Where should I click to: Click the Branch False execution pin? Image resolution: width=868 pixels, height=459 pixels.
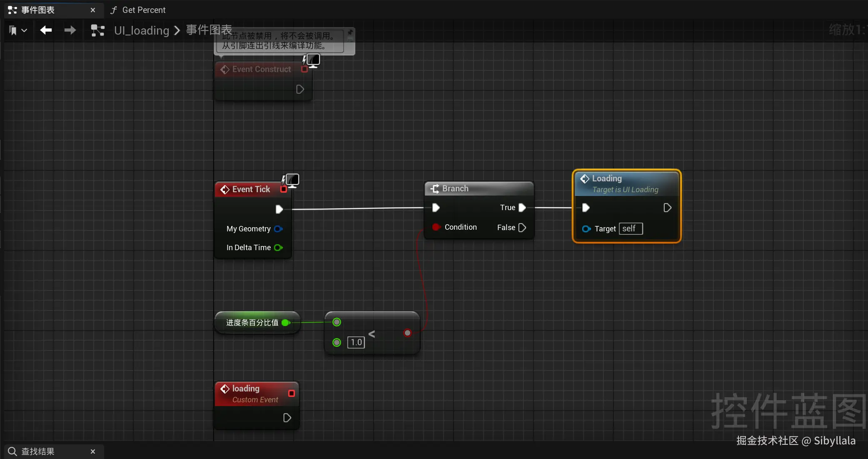(x=522, y=228)
